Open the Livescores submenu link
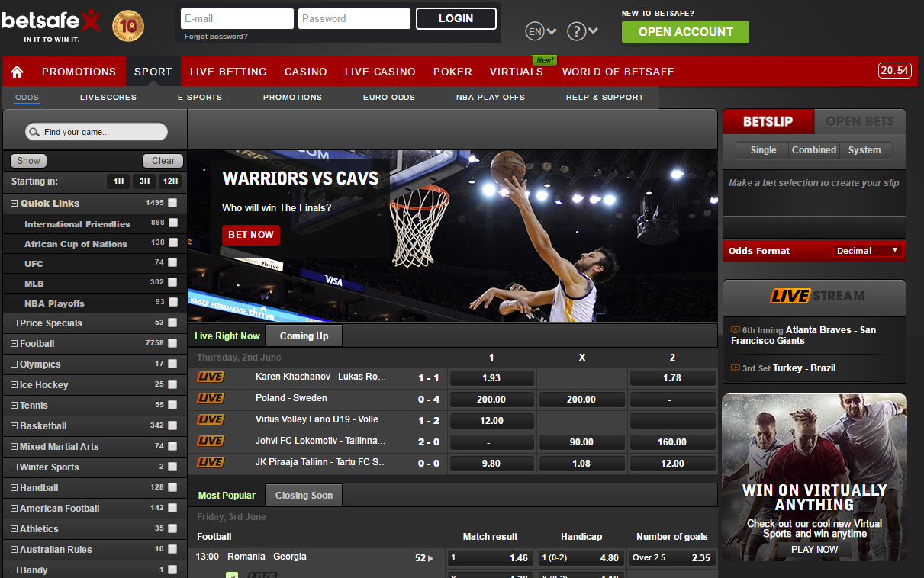 pyautogui.click(x=108, y=98)
